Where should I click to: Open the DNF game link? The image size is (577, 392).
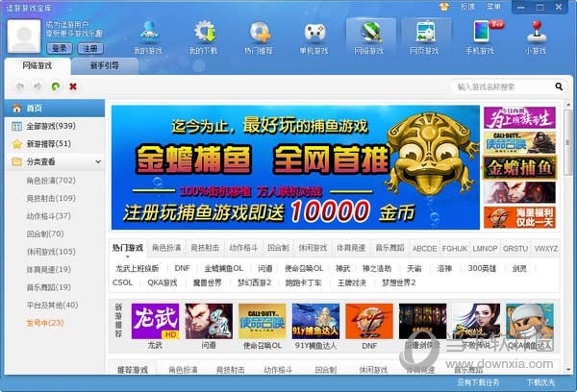[x=182, y=269]
